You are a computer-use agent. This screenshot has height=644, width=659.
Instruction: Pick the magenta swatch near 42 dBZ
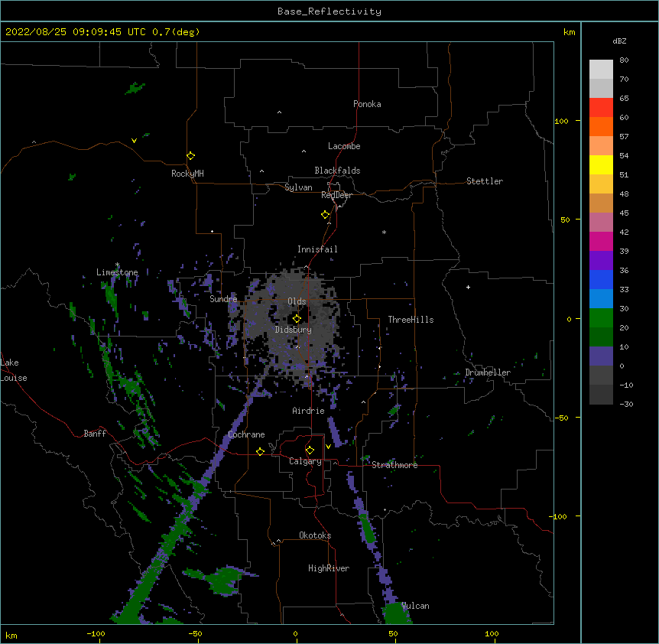(601, 241)
